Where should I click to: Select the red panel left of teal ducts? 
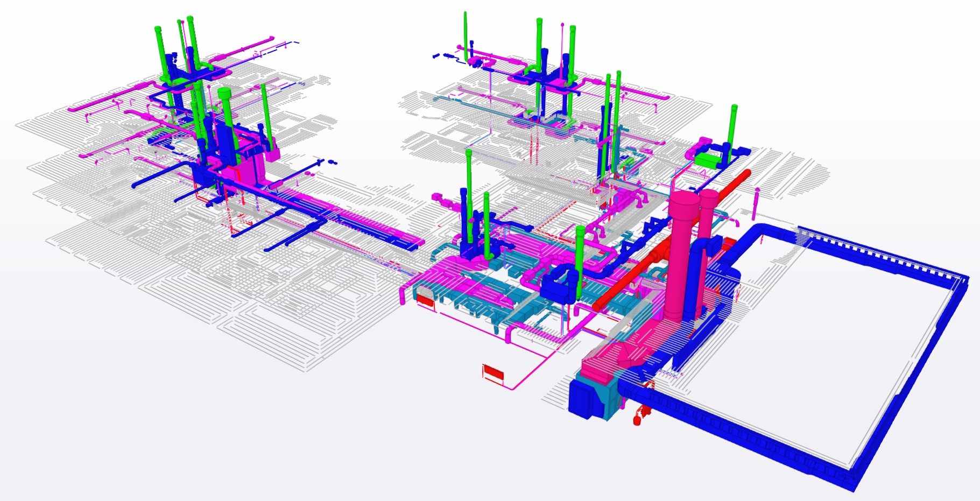pos(425,300)
